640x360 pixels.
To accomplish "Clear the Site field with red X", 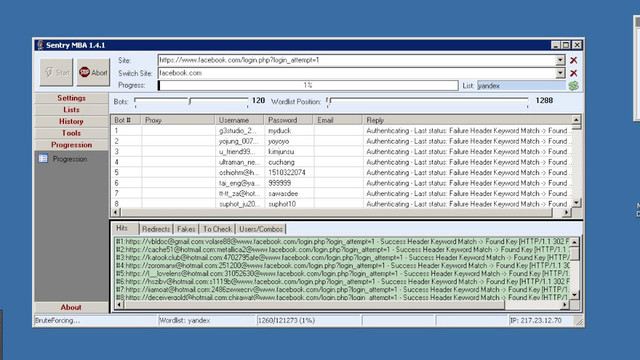I will pyautogui.click(x=573, y=60).
